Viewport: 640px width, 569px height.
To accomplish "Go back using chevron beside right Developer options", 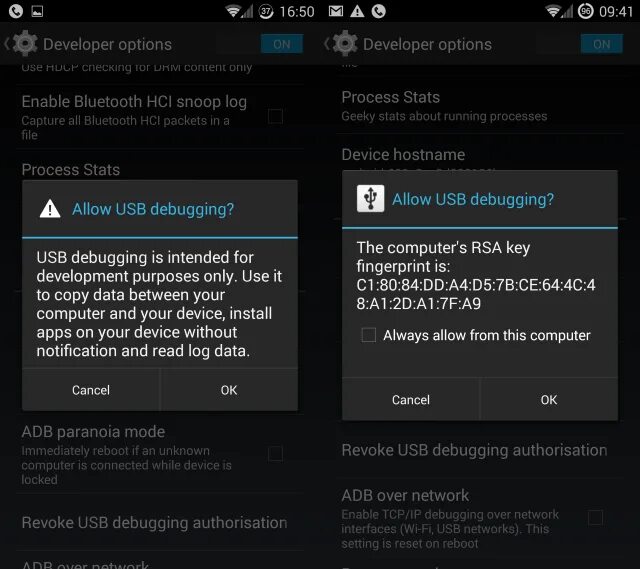I will click(327, 44).
